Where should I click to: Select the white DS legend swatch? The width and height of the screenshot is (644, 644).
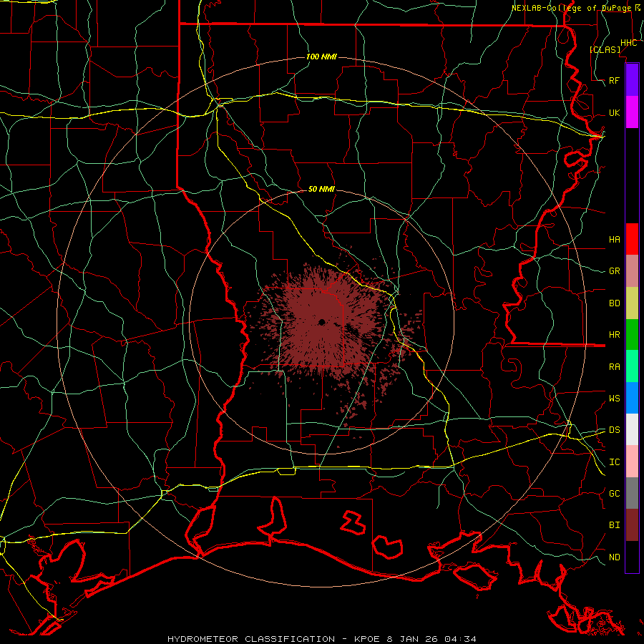click(x=632, y=429)
